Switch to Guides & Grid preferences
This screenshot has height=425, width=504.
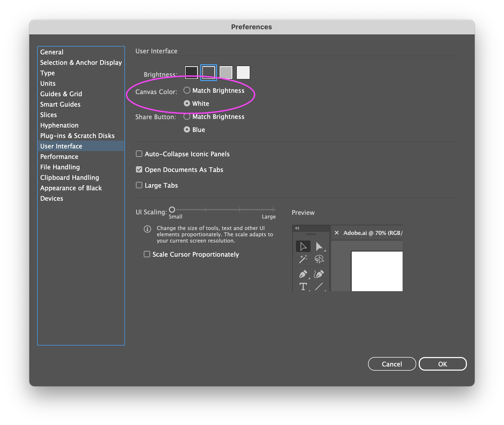pos(61,94)
